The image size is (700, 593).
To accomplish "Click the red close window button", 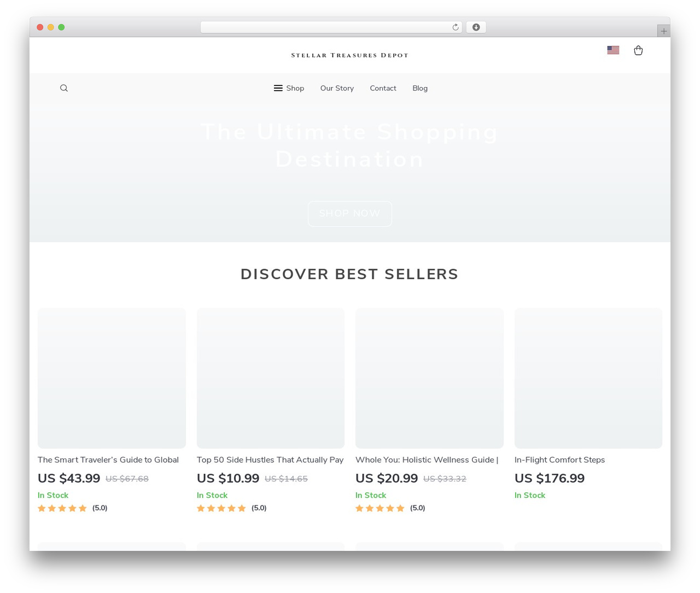I will coord(40,27).
